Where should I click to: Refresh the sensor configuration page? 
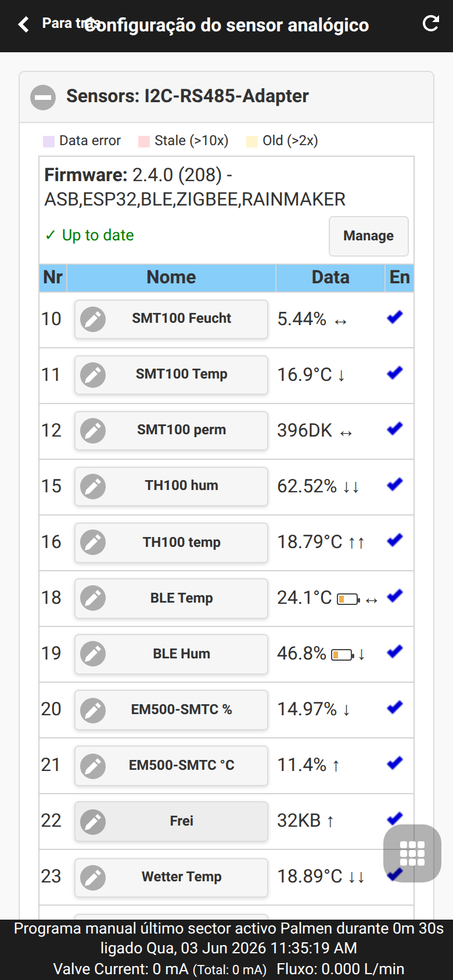[x=430, y=24]
